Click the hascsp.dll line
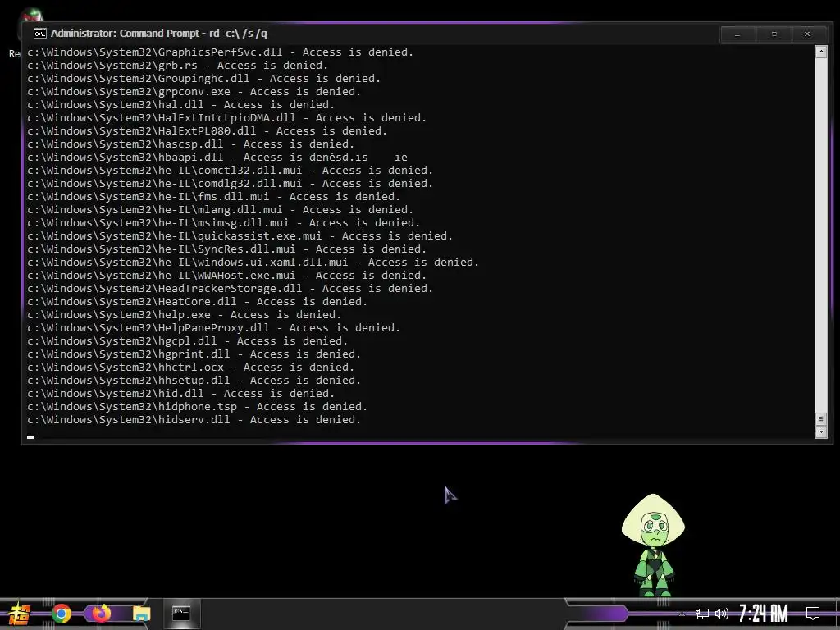This screenshot has width=840, height=630. pos(190,144)
